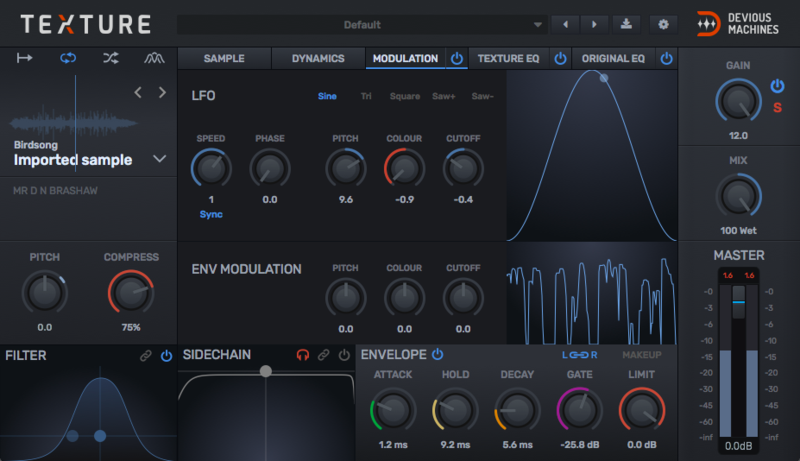Enable the shuffle/random playback icon
The width and height of the screenshot is (800, 461).
click(x=111, y=58)
